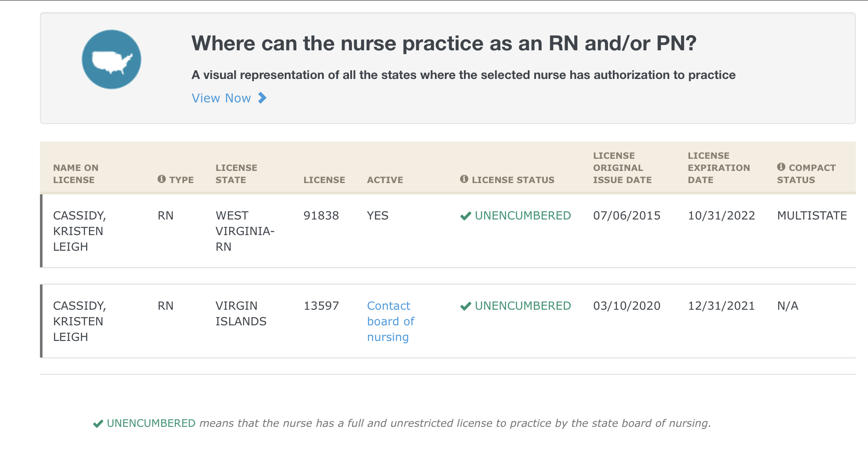
Task: Click the green checkmark on Virgin Islands' UNENCUMBERED status
Action: point(466,305)
